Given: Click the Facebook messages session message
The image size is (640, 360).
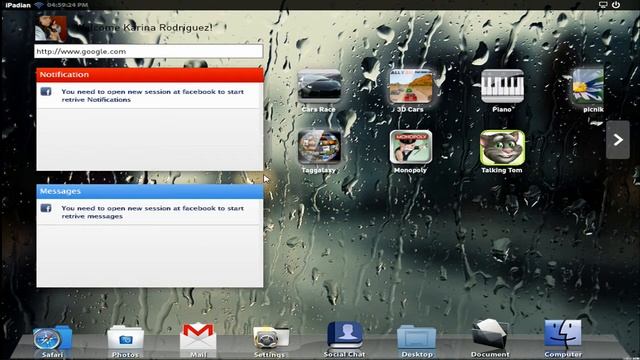Looking at the screenshot, I should tap(153, 212).
